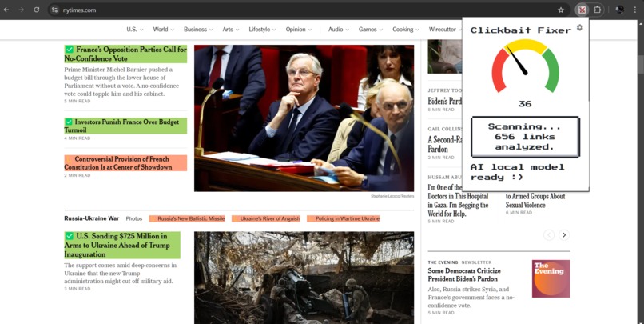Expand the Games navigation menu

[371, 29]
